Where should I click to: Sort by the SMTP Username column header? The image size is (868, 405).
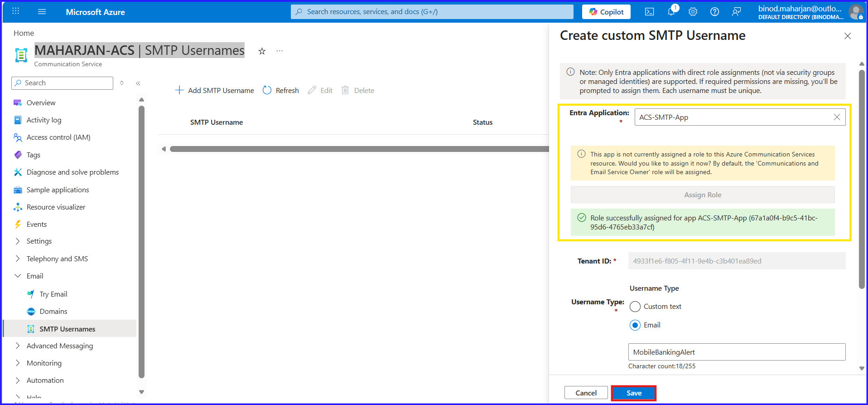[217, 122]
